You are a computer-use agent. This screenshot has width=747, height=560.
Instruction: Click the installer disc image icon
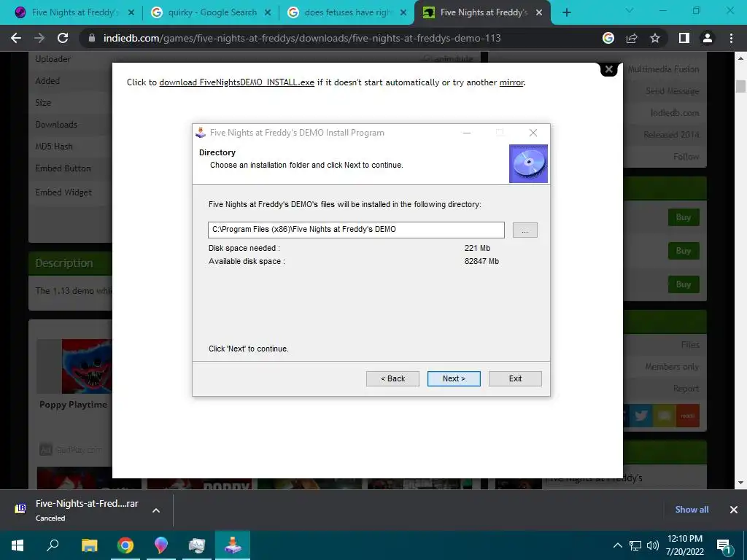click(528, 164)
